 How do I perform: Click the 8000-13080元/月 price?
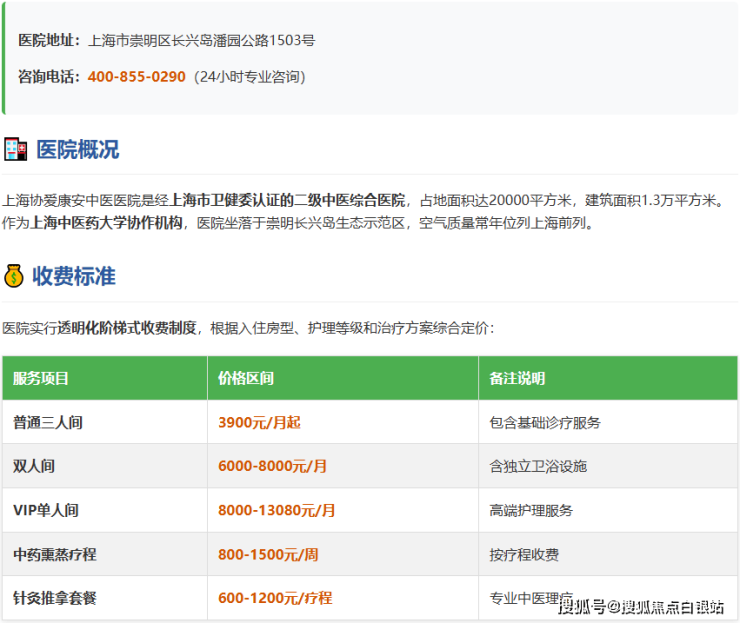[x=277, y=511]
